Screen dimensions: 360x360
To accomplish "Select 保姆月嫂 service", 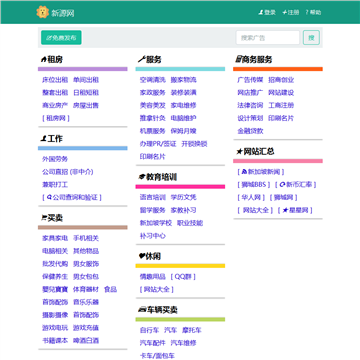I will [184, 131].
